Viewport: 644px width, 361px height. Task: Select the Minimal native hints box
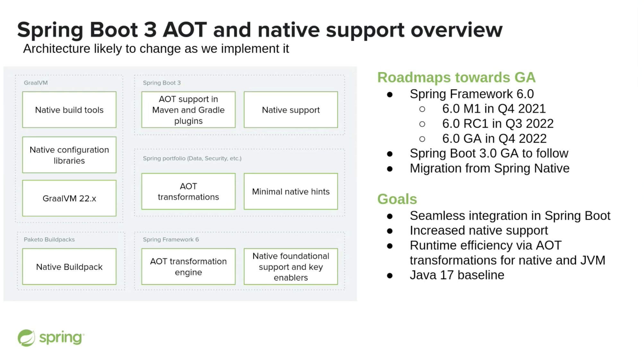click(291, 192)
